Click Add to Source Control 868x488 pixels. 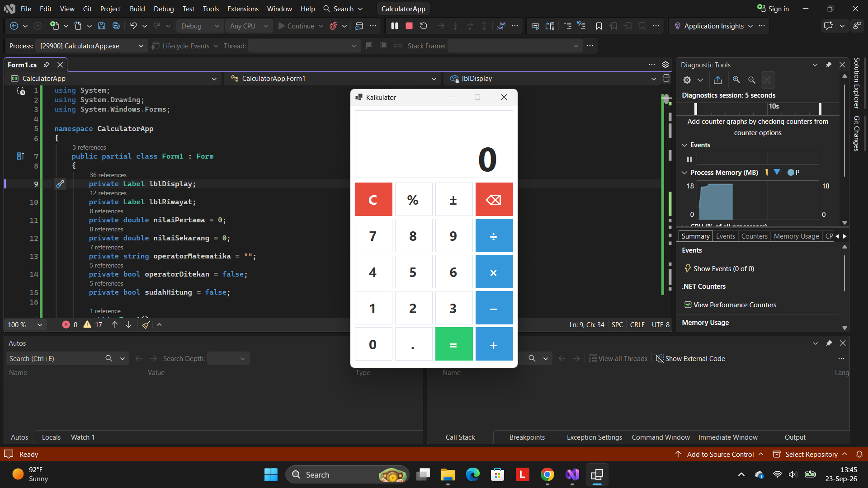719,454
